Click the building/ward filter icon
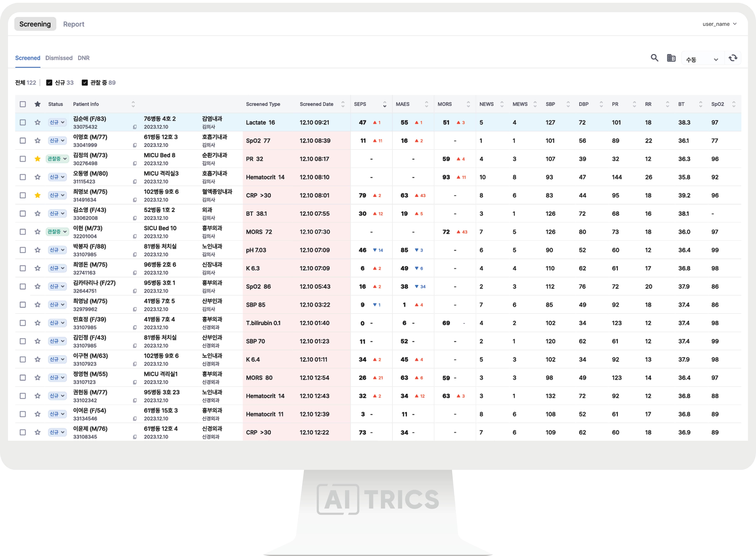Screen dimensions: 756x556 pyautogui.click(x=671, y=58)
